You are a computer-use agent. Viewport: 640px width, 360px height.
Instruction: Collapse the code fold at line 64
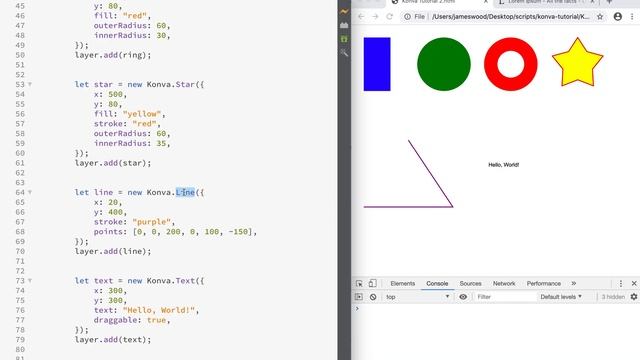(30, 192)
